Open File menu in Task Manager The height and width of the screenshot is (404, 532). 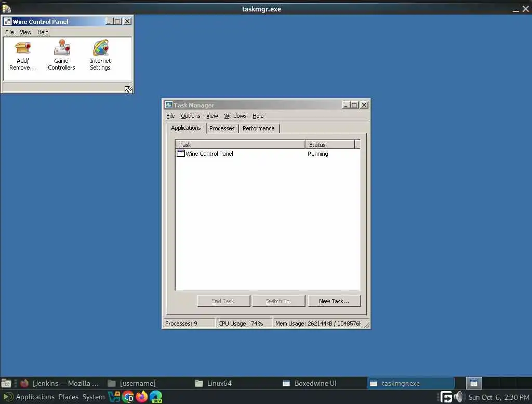pyautogui.click(x=170, y=116)
